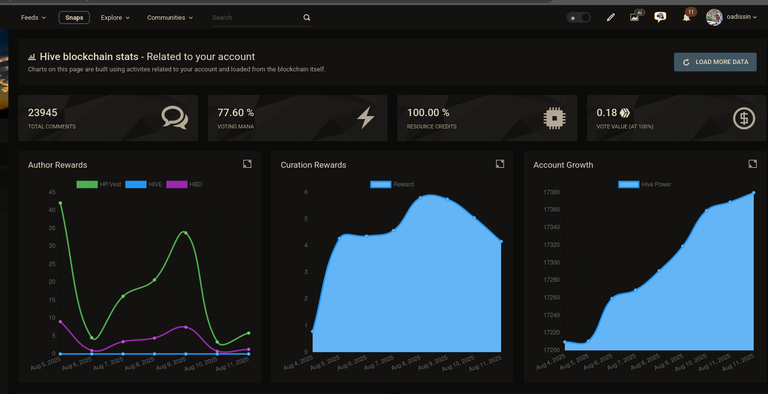Open the chat messages icon
This screenshot has width=768, height=394.
660,17
